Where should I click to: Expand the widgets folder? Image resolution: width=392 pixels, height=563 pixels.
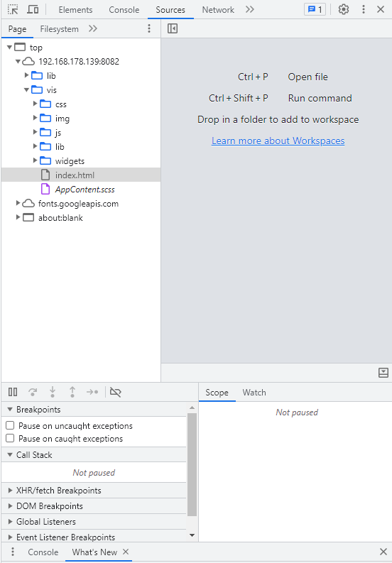point(36,160)
